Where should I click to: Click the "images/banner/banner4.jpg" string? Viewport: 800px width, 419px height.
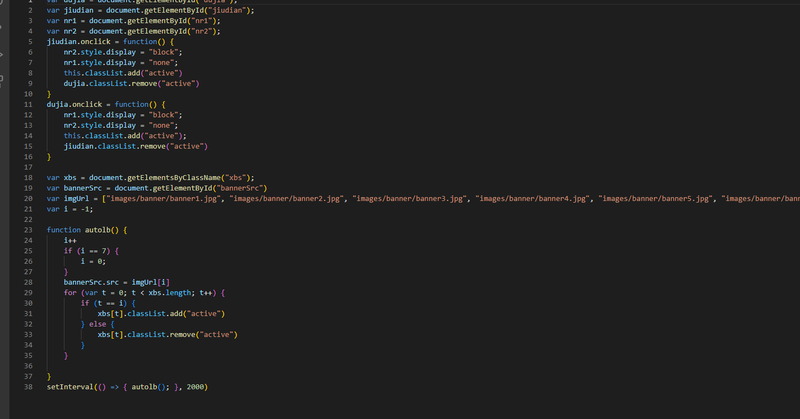click(533, 199)
